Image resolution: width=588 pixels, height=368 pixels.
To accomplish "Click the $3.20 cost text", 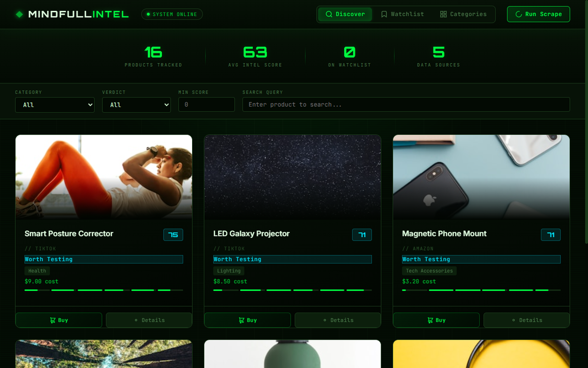I will pos(418,282).
